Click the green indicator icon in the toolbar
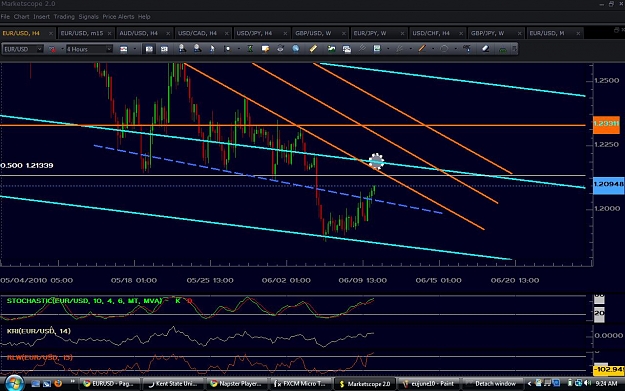The width and height of the screenshot is (625, 391). (250, 49)
